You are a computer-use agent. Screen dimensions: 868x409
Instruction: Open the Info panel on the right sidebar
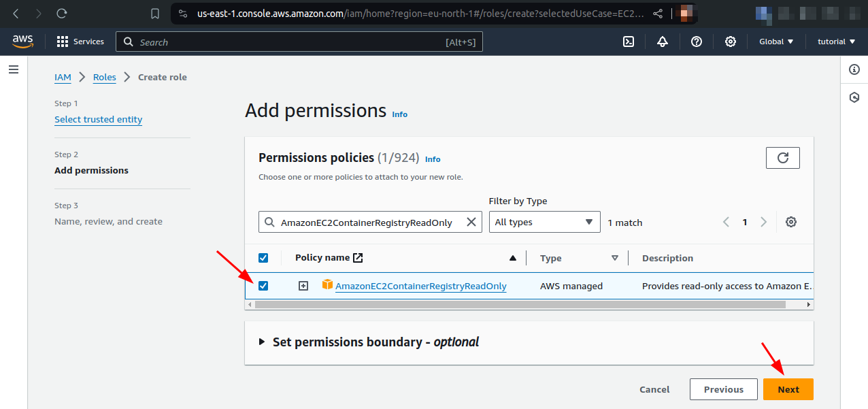(854, 69)
